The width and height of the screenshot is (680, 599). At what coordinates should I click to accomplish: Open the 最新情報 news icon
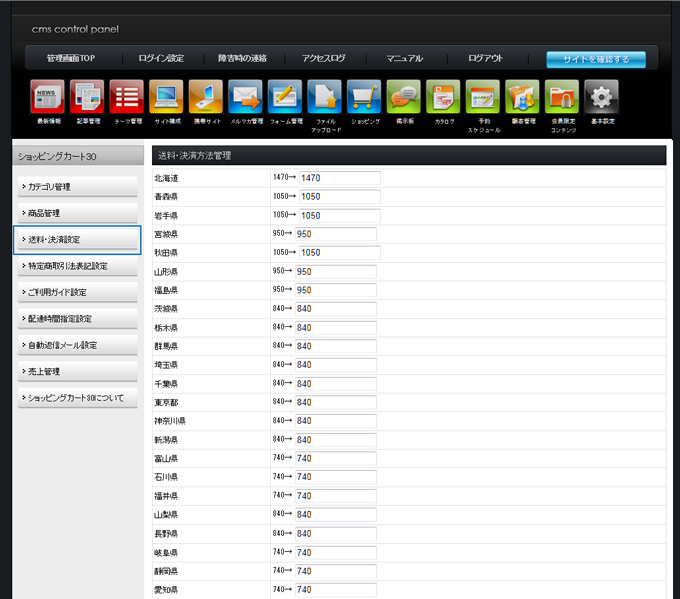47,97
